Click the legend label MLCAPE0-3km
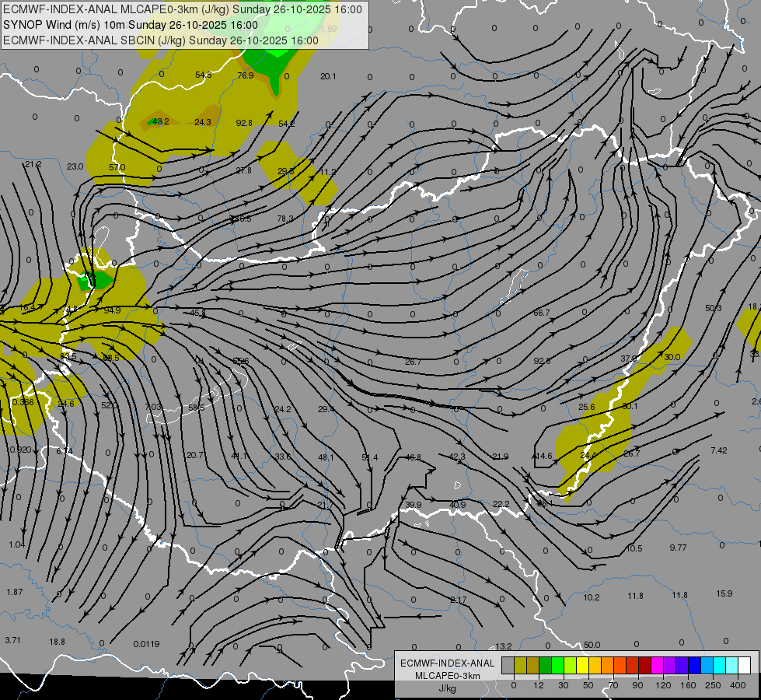The width and height of the screenshot is (761, 700). tap(447, 676)
